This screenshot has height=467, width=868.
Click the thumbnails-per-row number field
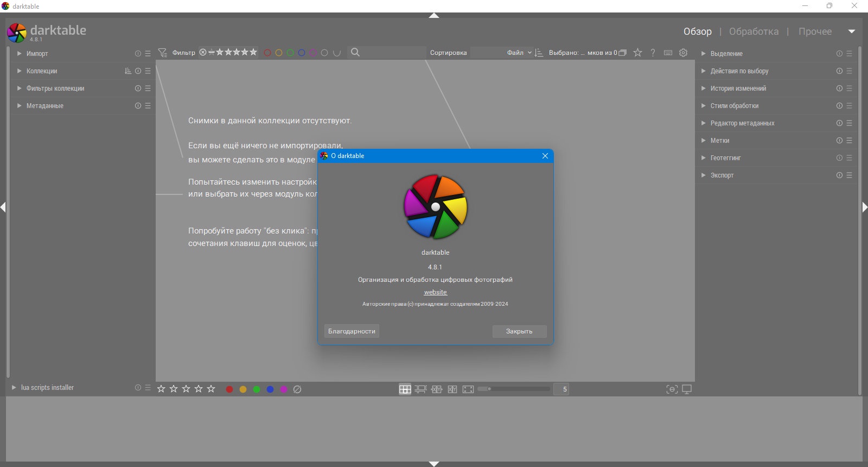561,389
